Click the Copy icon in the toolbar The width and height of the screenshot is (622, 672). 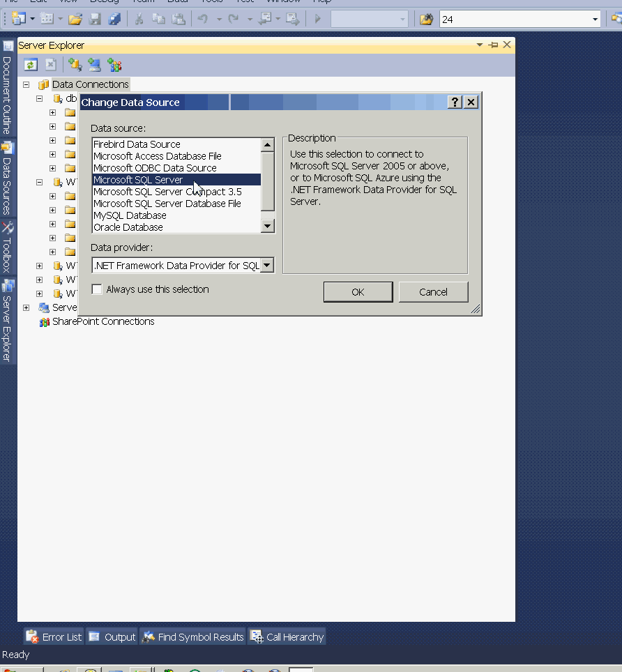click(x=158, y=20)
